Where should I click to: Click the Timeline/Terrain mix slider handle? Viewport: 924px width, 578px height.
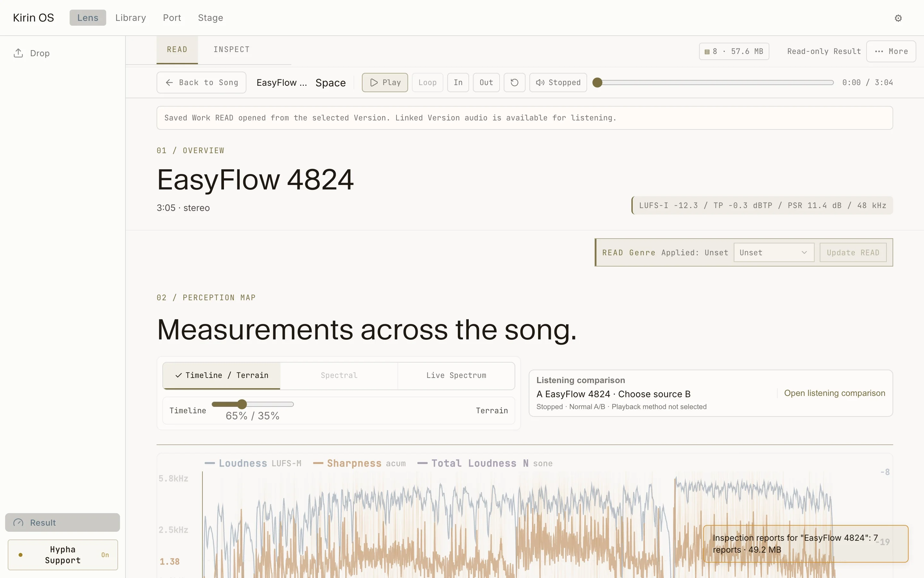coord(242,404)
